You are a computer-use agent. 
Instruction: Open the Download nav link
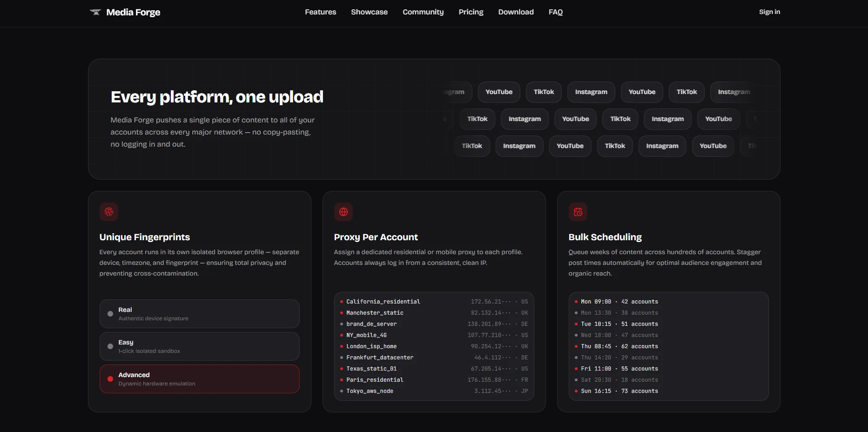[x=516, y=12]
